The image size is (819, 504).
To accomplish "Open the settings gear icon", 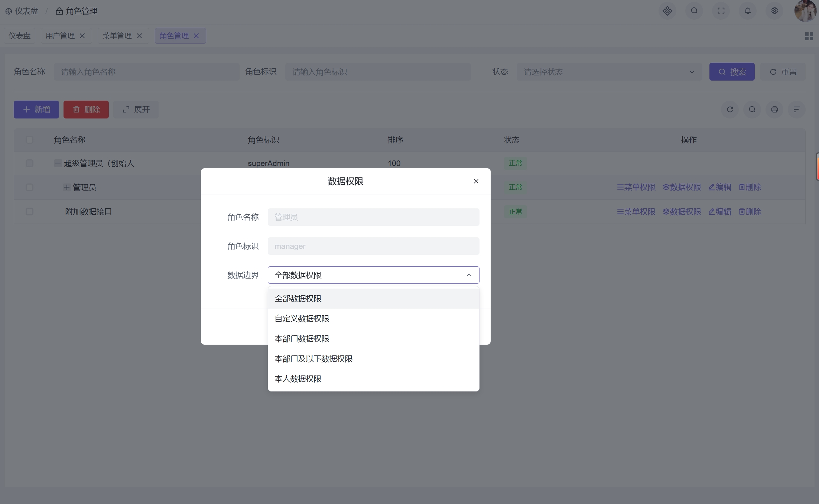I will [x=774, y=11].
